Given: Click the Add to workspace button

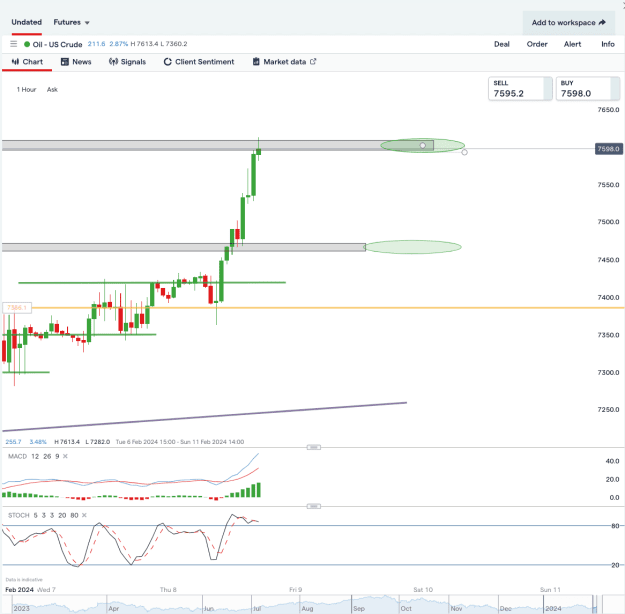Looking at the screenshot, I should (x=568, y=23).
